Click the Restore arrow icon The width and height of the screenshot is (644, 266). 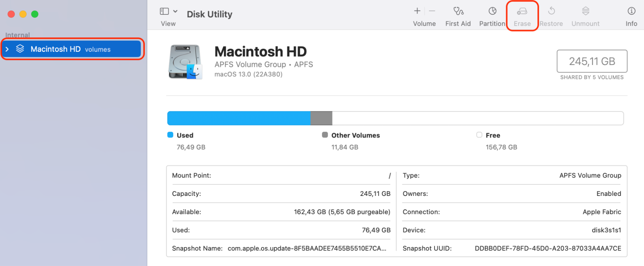click(x=551, y=11)
